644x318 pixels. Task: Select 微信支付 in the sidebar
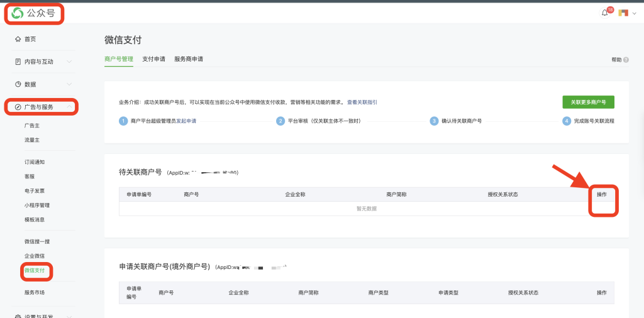35,271
